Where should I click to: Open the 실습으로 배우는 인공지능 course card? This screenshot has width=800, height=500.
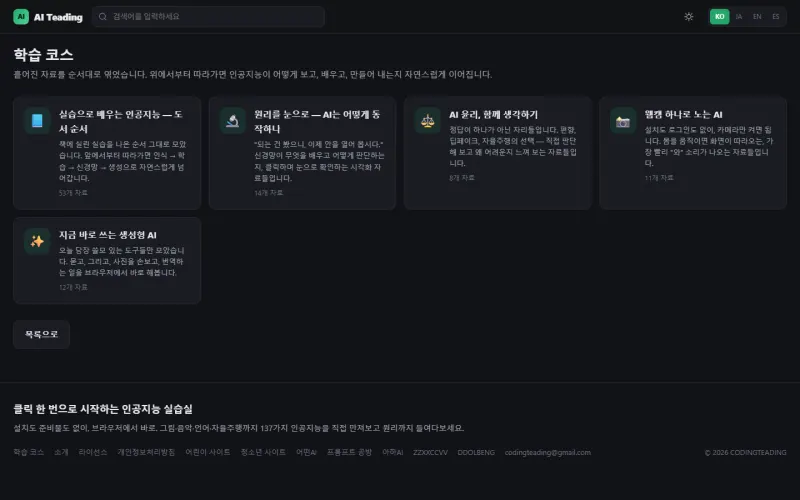pyautogui.click(x=107, y=153)
